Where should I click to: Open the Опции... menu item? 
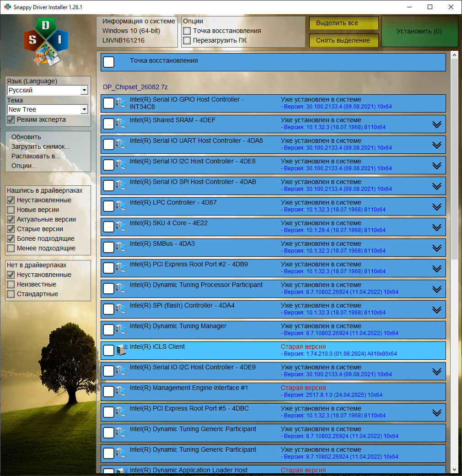pos(24,166)
